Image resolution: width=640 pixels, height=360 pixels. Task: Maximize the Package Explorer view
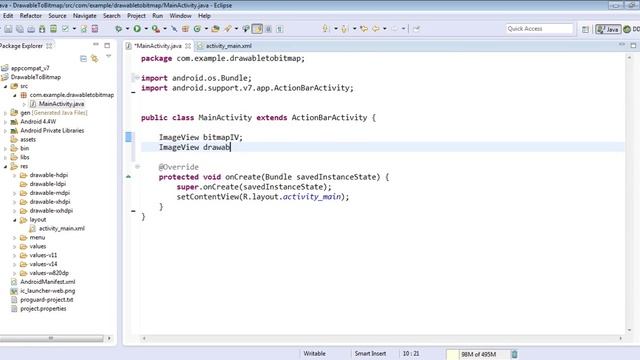click(x=107, y=46)
